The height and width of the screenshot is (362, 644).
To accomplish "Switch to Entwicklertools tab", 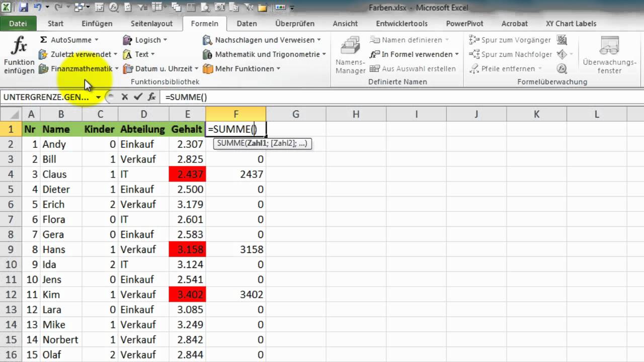I will (401, 23).
